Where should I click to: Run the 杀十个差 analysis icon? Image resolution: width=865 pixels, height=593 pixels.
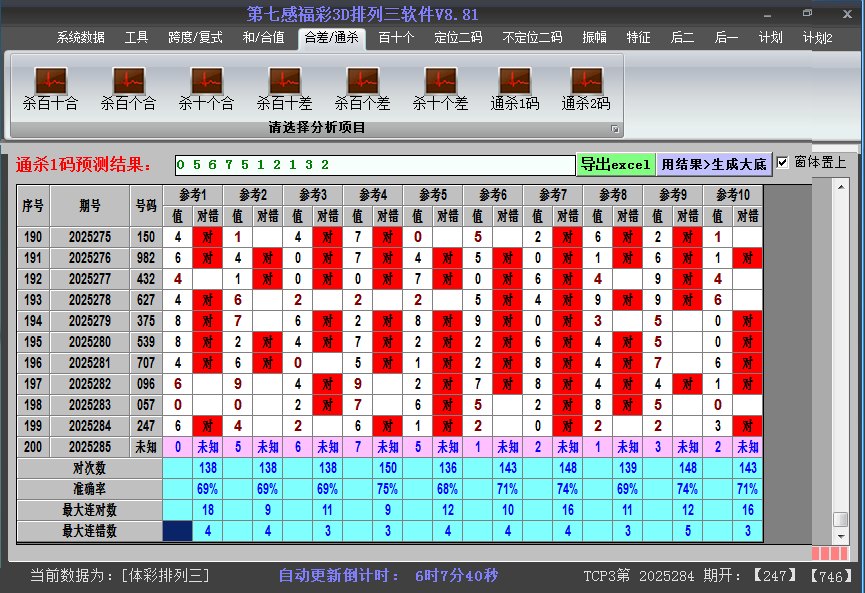click(440, 81)
